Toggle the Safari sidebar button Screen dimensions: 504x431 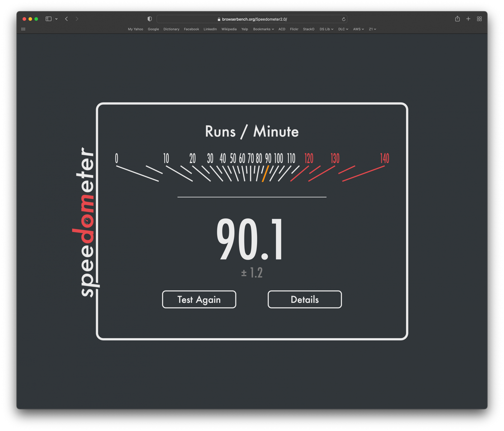48,19
